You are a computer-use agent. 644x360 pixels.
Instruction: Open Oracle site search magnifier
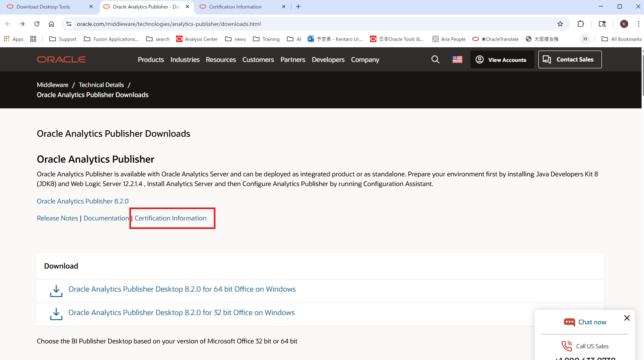435,59
